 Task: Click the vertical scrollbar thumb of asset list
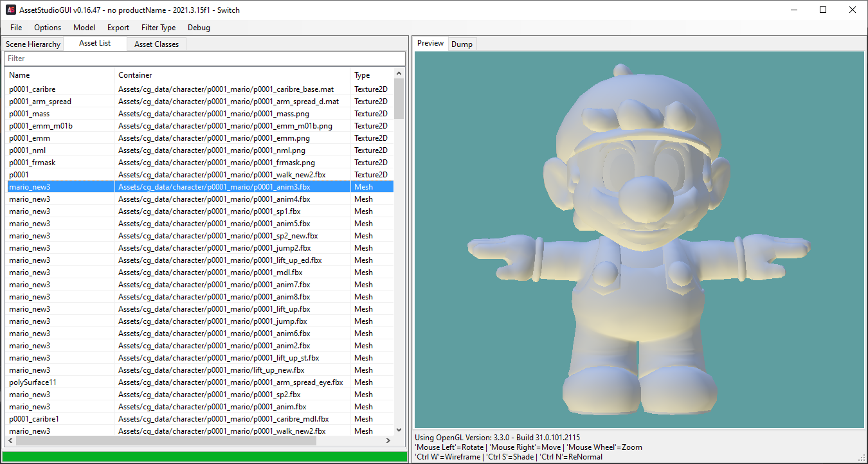point(399,98)
